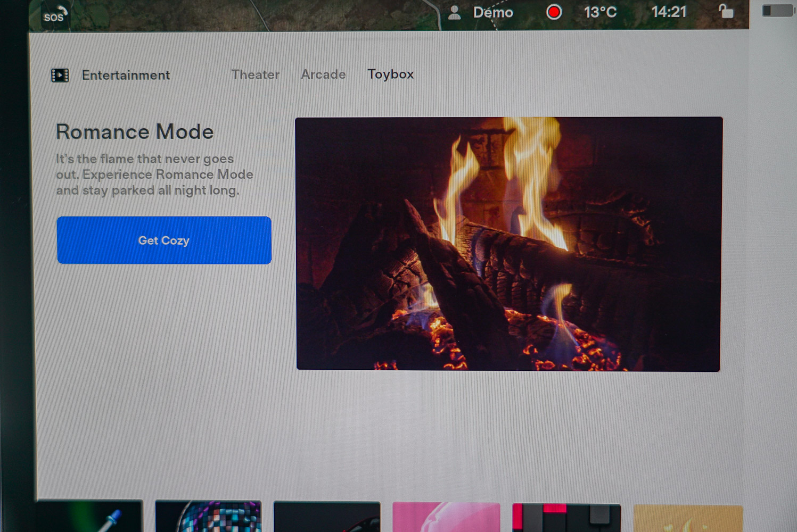Select the red and gray toy thumbnail

click(566, 518)
